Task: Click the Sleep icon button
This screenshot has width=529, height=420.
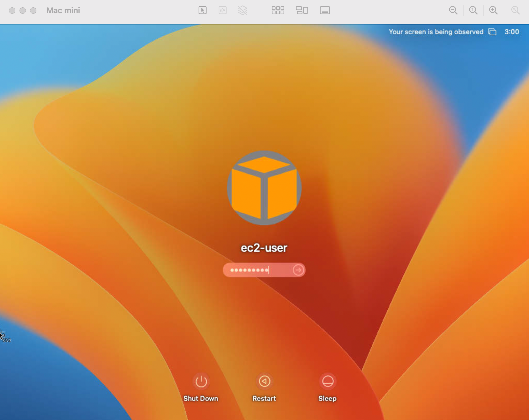Action: click(x=328, y=381)
